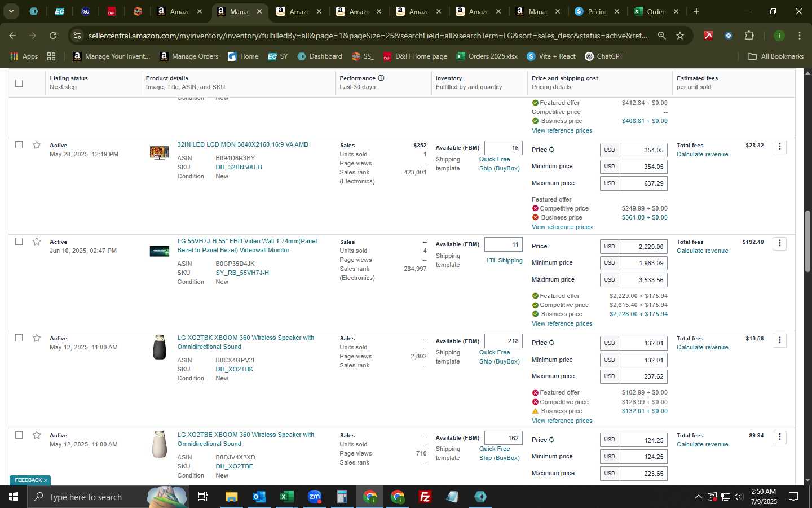Viewport: 812px width, 508px height.
Task: Check the 32IN LED LCD MON row checkbox
Action: 19,145
